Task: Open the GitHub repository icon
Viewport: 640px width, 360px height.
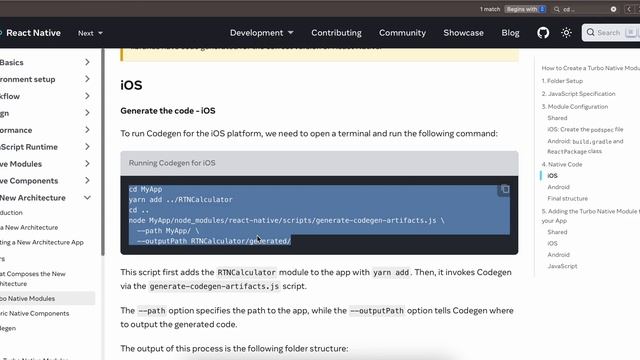Action: (x=543, y=33)
